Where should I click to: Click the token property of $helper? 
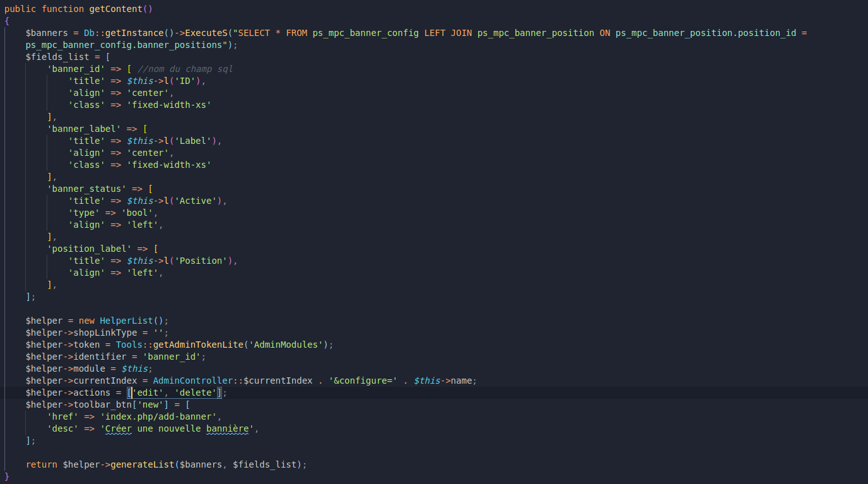point(87,345)
